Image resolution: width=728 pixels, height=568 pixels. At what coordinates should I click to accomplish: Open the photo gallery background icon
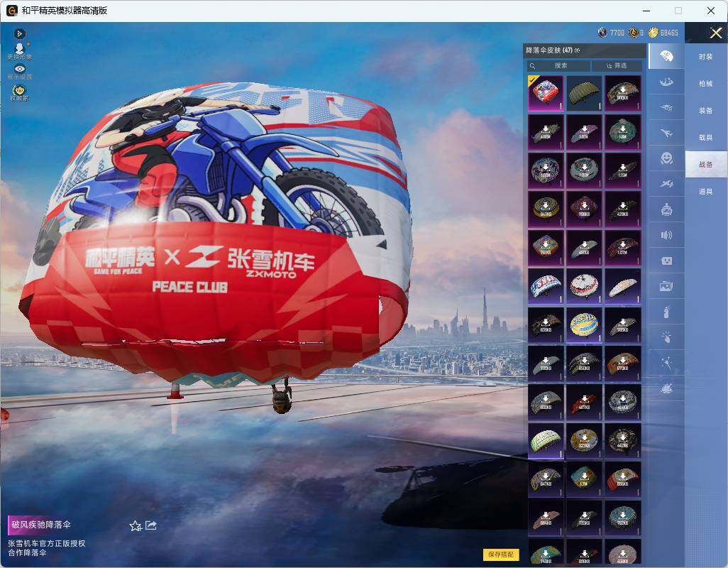tap(666, 286)
